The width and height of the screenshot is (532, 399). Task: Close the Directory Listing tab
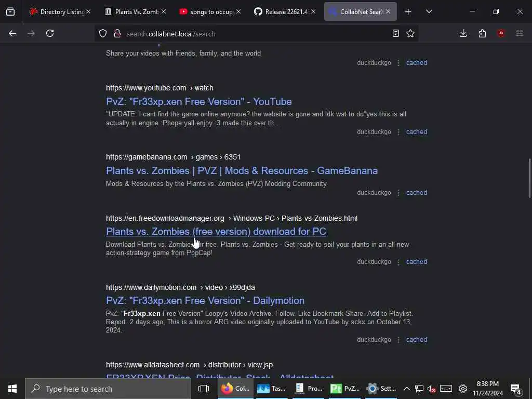pos(88,12)
